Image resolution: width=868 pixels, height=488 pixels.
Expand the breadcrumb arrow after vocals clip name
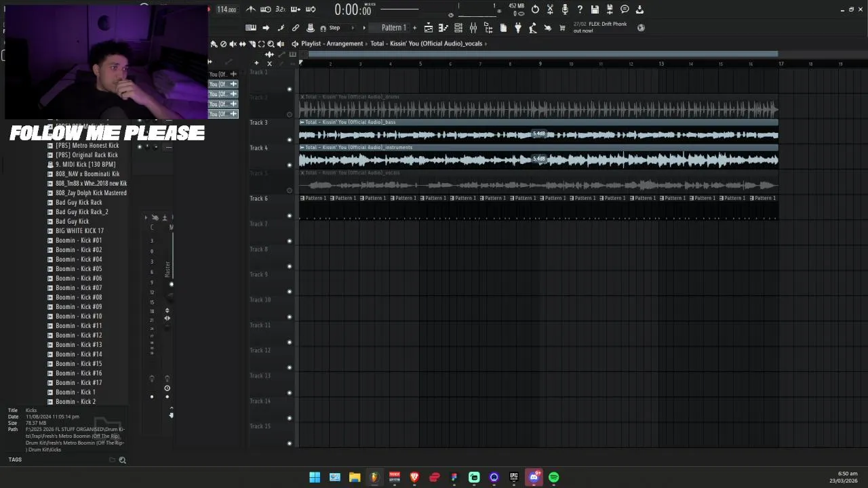[x=486, y=43]
